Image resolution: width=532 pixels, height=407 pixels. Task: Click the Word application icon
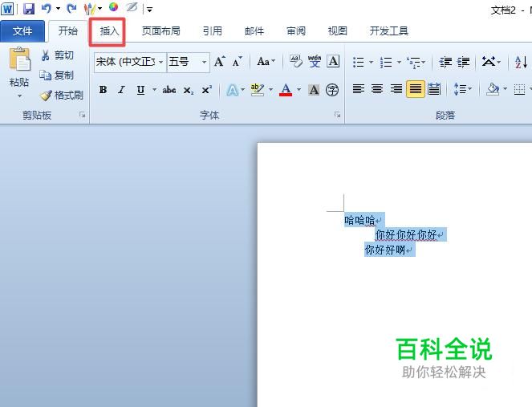pos(7,9)
